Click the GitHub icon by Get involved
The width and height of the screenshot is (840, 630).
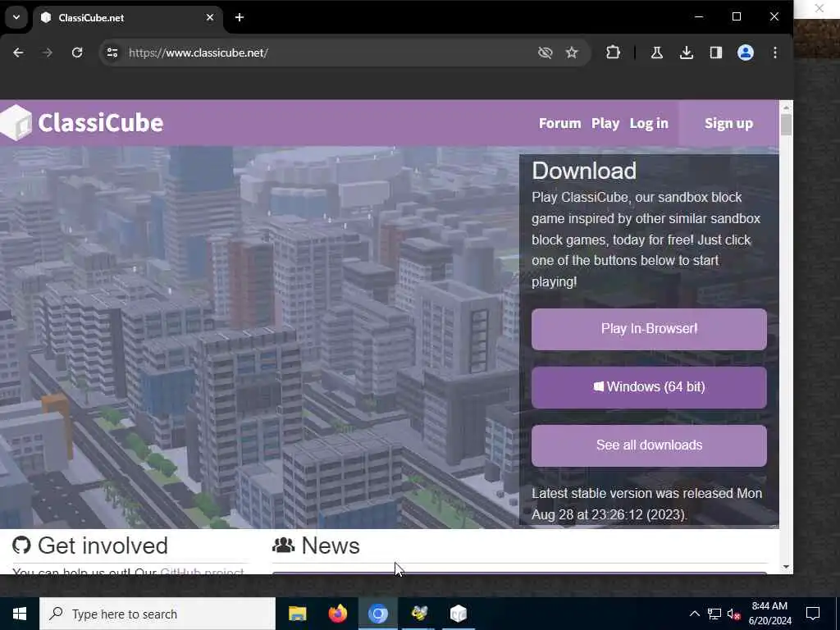pos(21,546)
